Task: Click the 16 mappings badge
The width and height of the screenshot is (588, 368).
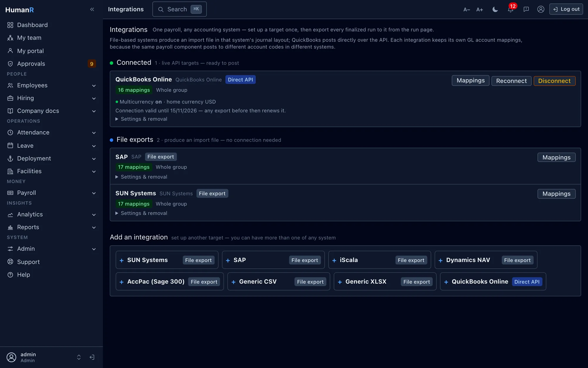Action: tap(134, 90)
